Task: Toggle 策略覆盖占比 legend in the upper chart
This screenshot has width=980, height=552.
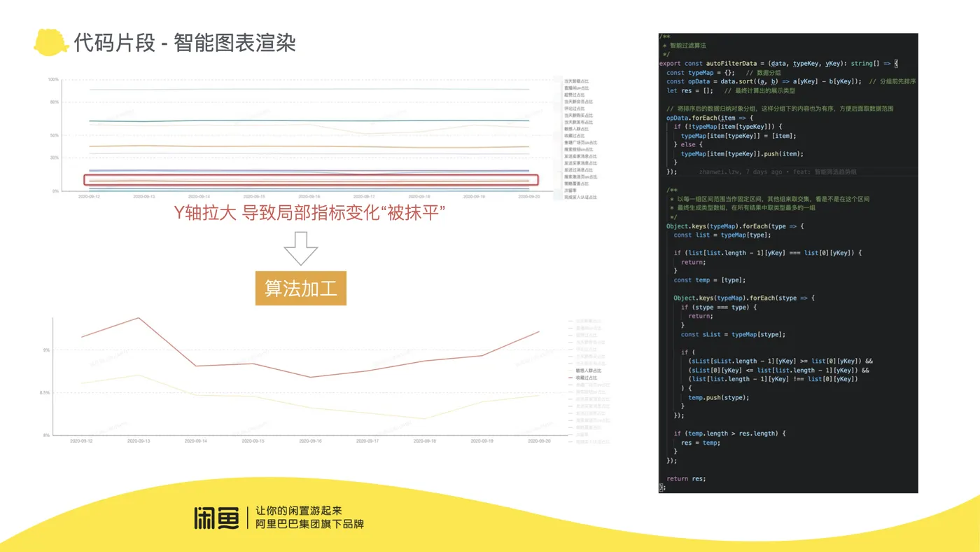Action: tap(577, 184)
